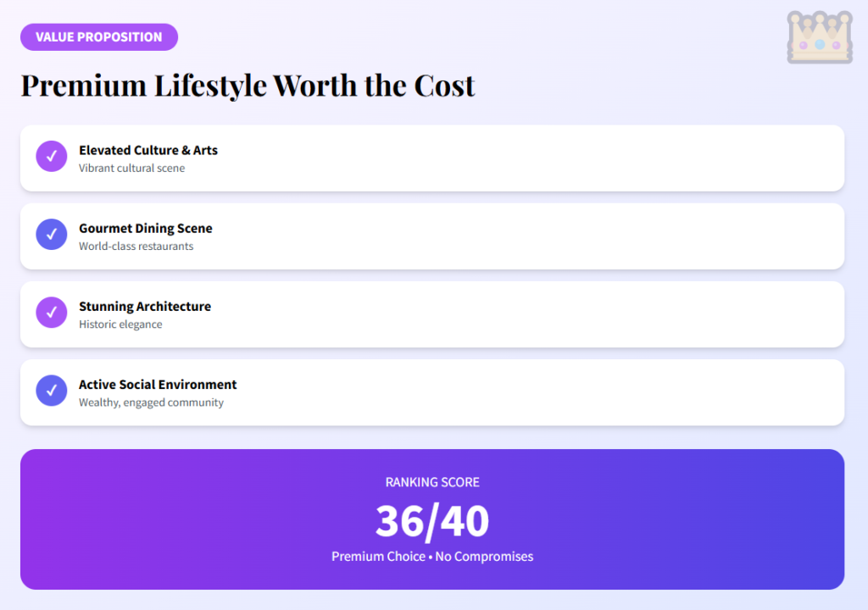Click the crown icon in the corner
The image size is (868, 610).
pos(819,37)
